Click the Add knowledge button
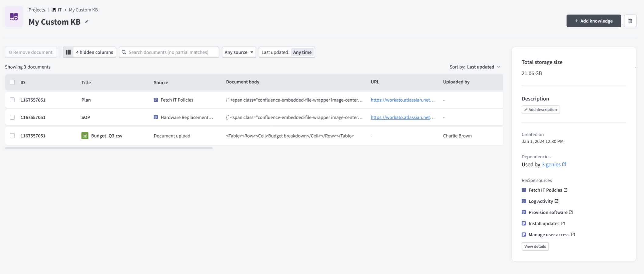Screen dimensions: 644x274 pyautogui.click(x=593, y=21)
